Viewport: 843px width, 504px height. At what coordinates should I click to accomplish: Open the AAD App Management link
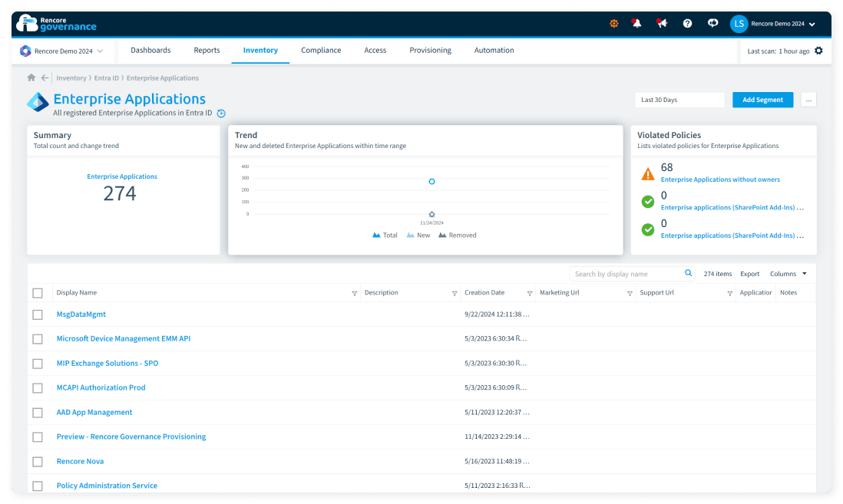94,413
